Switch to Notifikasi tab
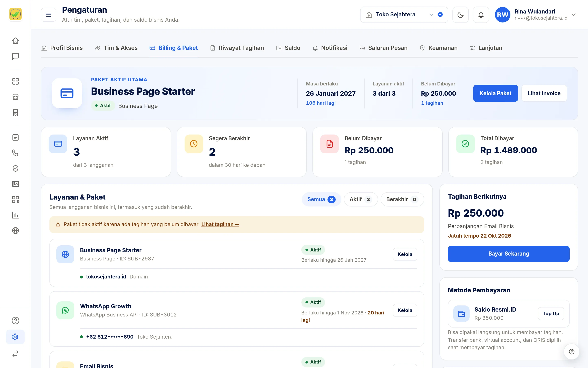588x368 pixels. [x=330, y=48]
